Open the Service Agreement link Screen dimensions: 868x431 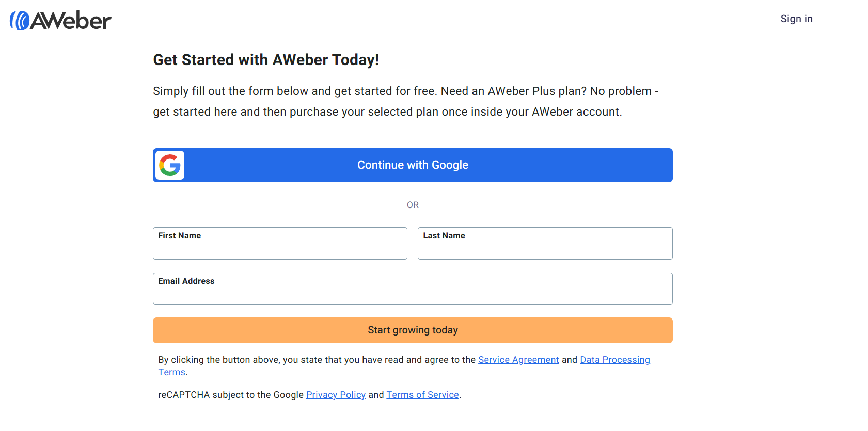pyautogui.click(x=518, y=360)
